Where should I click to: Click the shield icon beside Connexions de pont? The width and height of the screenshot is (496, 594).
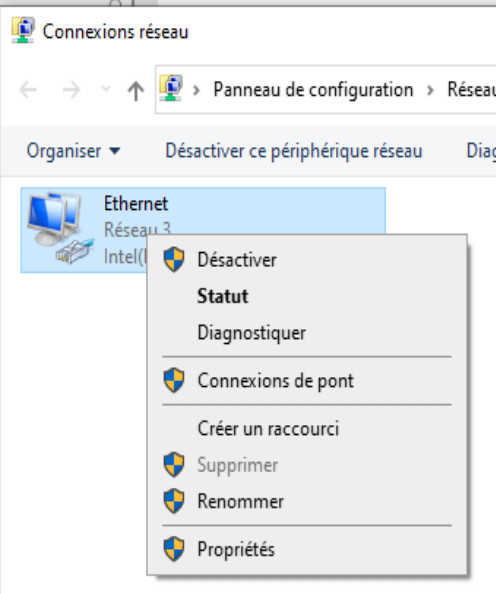pos(174,380)
